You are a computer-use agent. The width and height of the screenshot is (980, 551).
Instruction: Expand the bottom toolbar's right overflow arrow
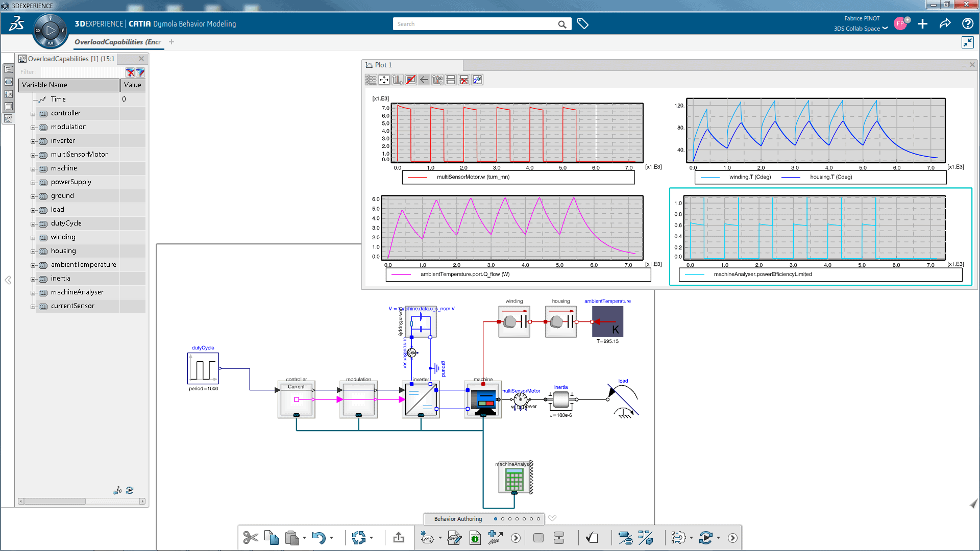732,538
